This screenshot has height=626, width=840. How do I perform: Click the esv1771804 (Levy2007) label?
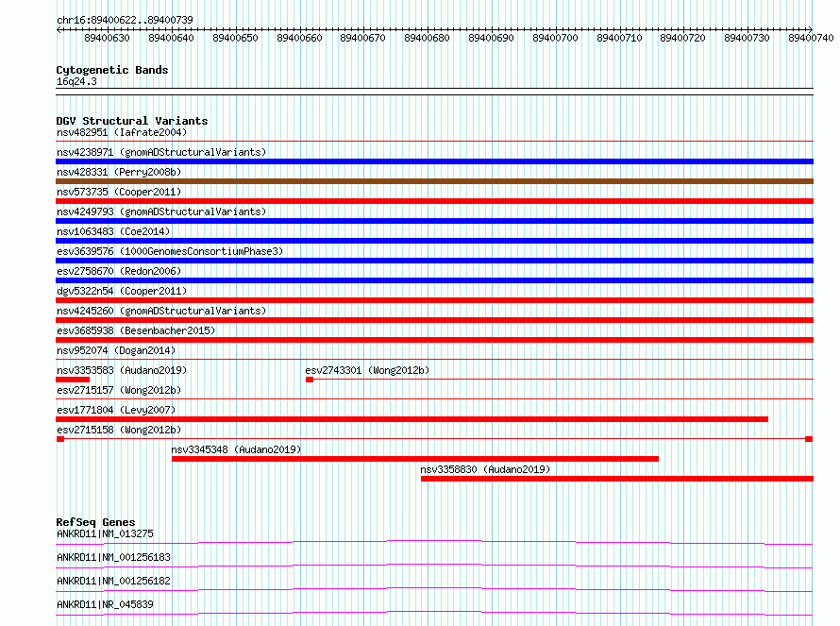tap(116, 410)
